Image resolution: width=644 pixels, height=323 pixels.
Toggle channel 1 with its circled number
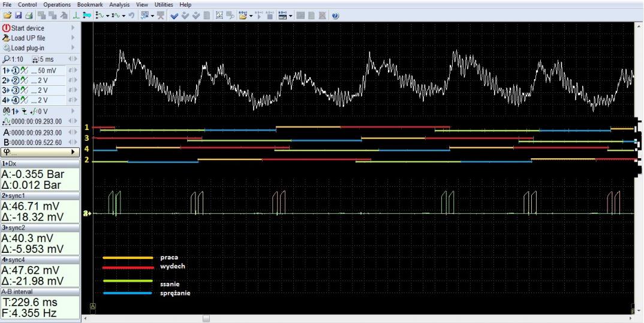pos(16,70)
